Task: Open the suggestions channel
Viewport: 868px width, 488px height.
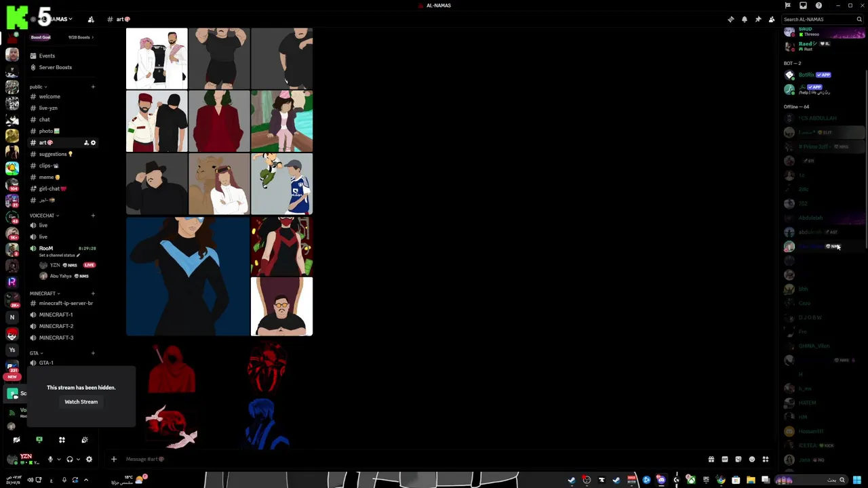Action: (x=62, y=154)
